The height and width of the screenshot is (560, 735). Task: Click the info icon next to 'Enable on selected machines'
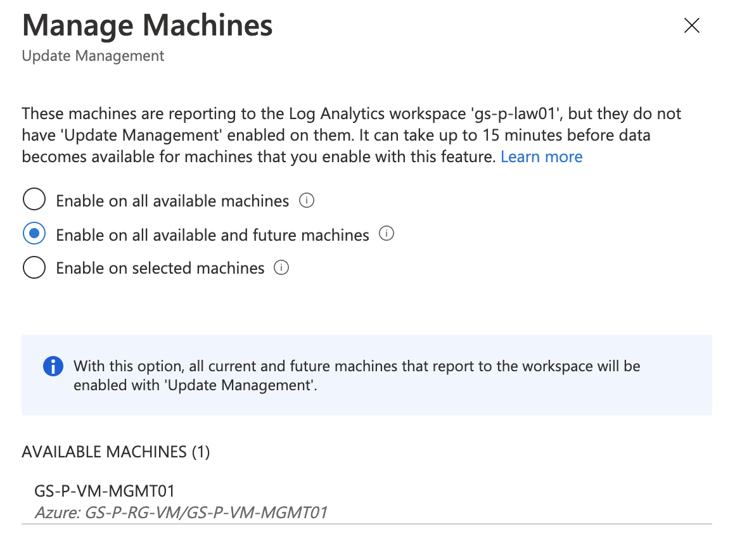click(x=283, y=267)
